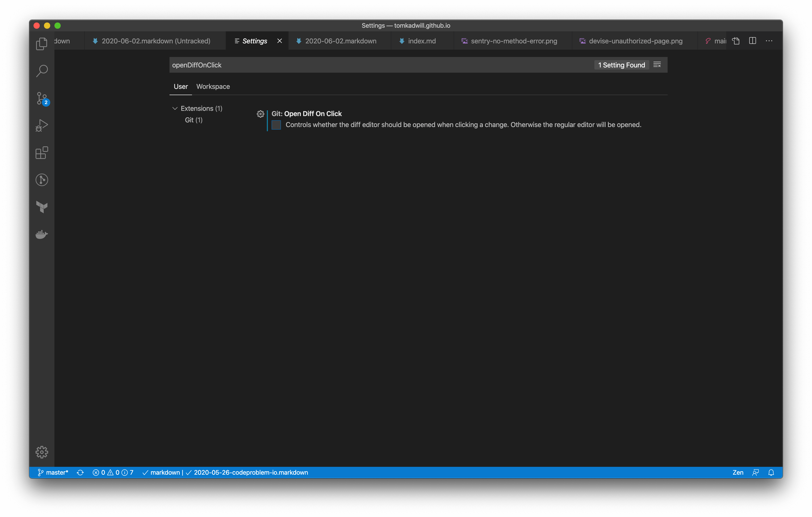Toggle the Open Diff On Click checkbox
Screen dimensions: 812x517
tap(276, 125)
